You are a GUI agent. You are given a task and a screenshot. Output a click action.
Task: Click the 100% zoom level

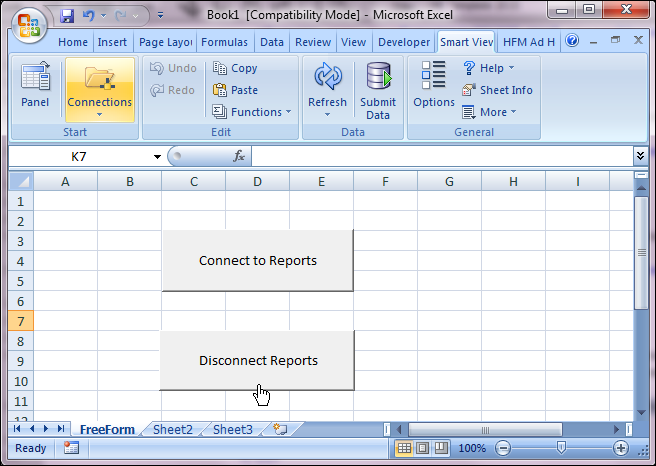pos(472,448)
